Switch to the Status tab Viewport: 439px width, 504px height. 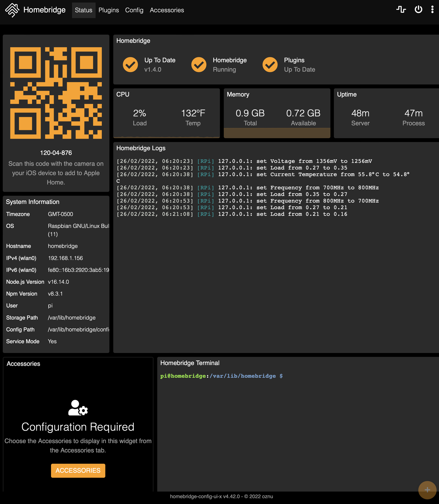[x=84, y=10]
